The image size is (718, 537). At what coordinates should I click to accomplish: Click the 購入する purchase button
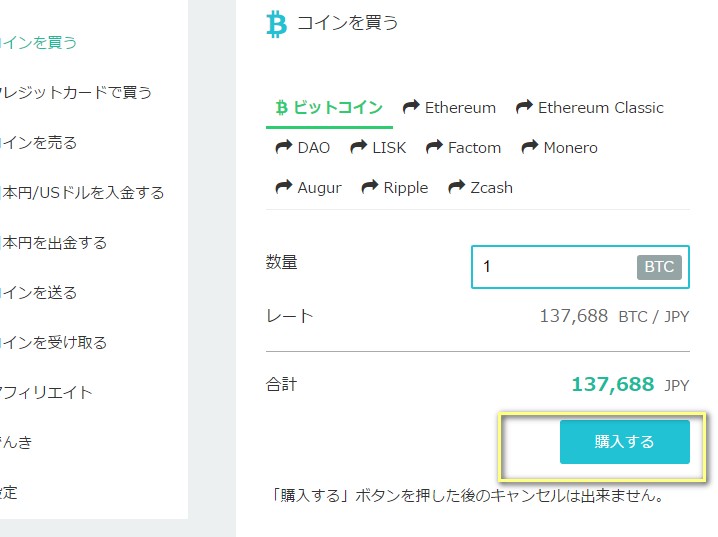click(625, 442)
